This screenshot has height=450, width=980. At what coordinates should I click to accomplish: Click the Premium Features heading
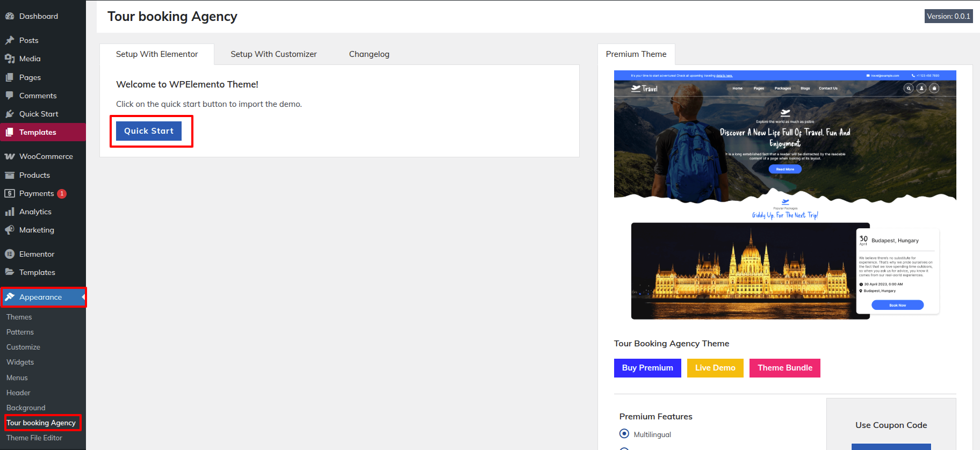[655, 417]
